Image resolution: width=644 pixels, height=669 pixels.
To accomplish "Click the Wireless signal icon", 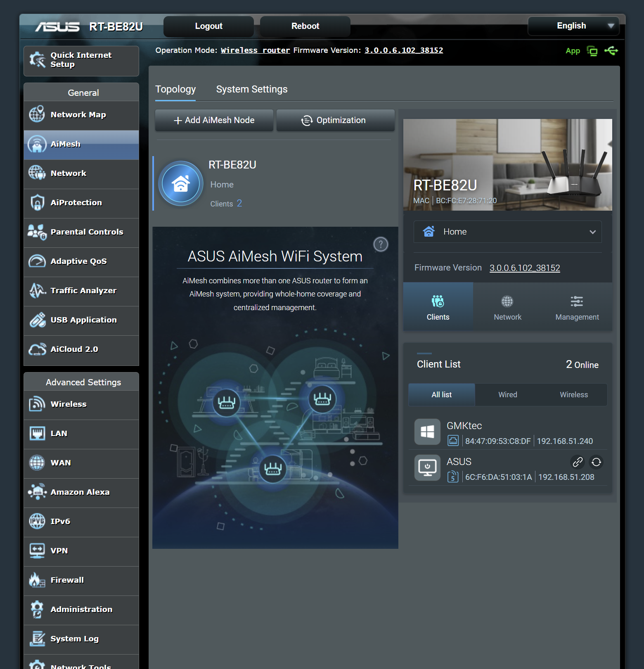I will point(37,404).
